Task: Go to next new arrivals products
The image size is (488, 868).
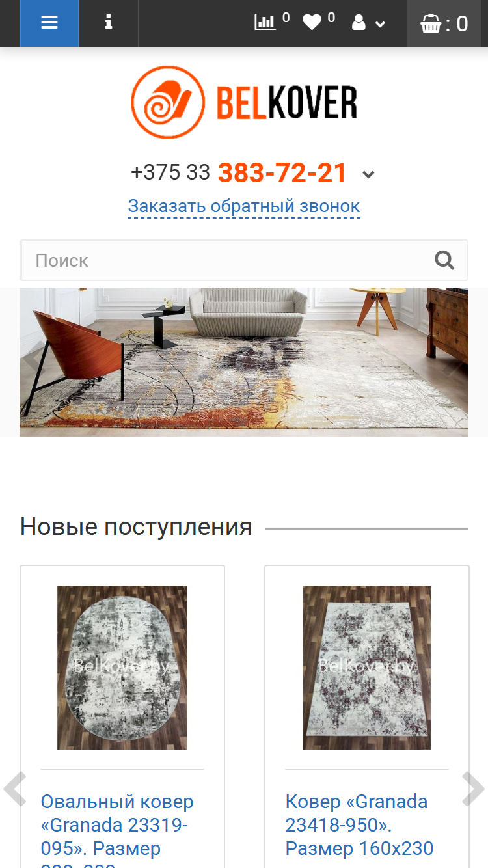Action: pos(473,789)
